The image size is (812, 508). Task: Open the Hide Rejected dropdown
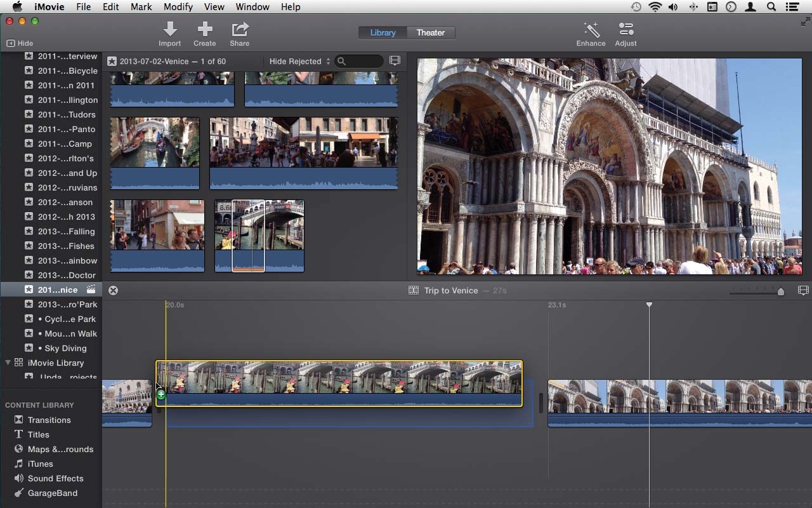(299, 62)
